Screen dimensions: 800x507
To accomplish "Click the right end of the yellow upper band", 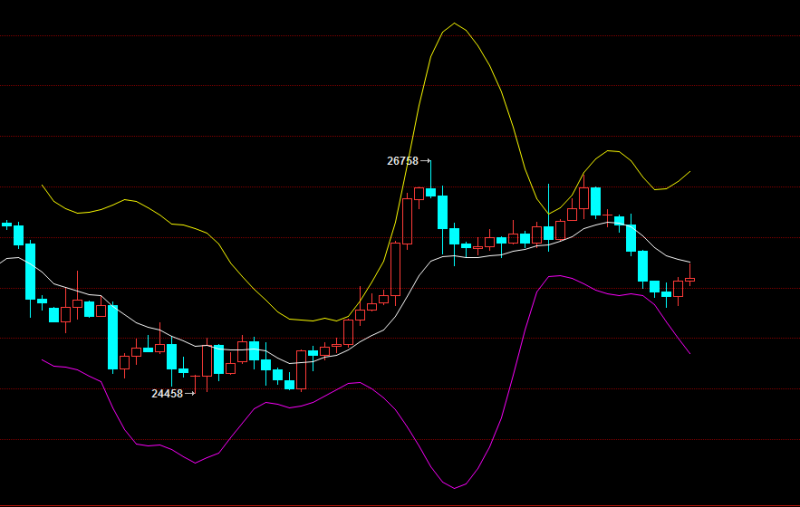I will (690, 171).
